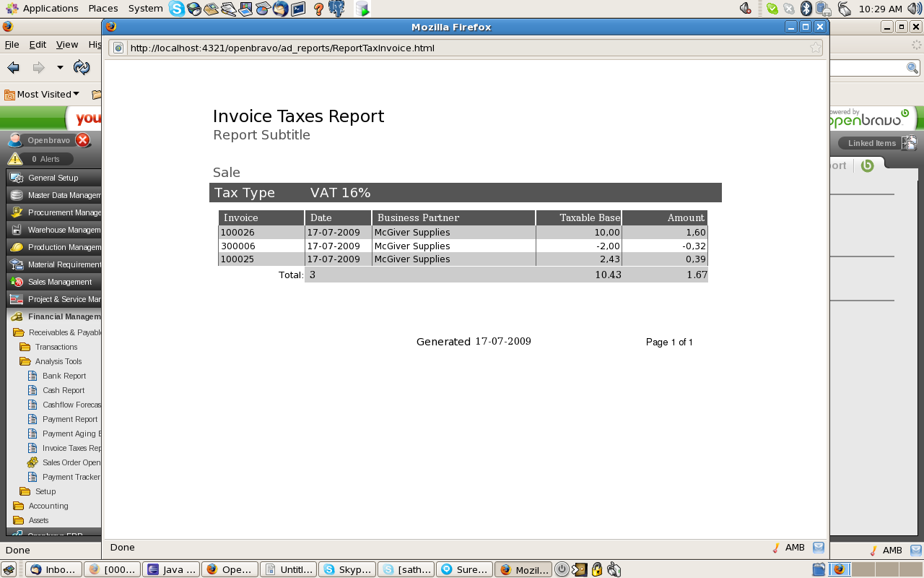924x578 pixels.
Task: Click the Back arrow in the main Firefox window
Action: coord(14,67)
